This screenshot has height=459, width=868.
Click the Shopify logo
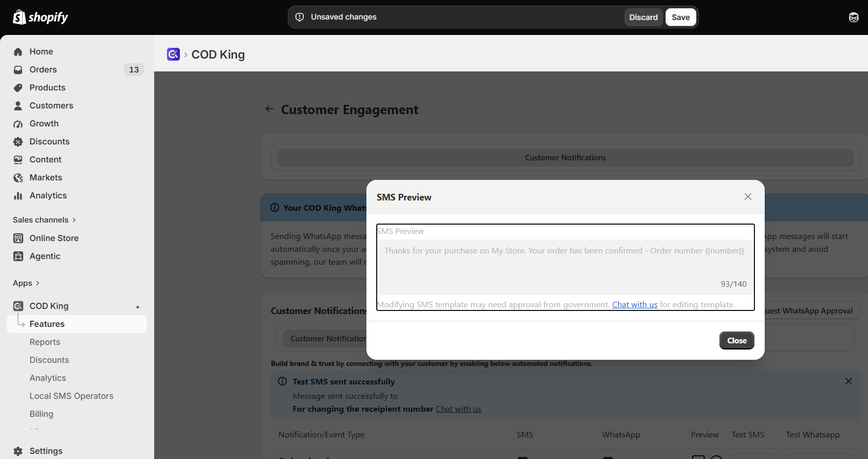pos(41,17)
